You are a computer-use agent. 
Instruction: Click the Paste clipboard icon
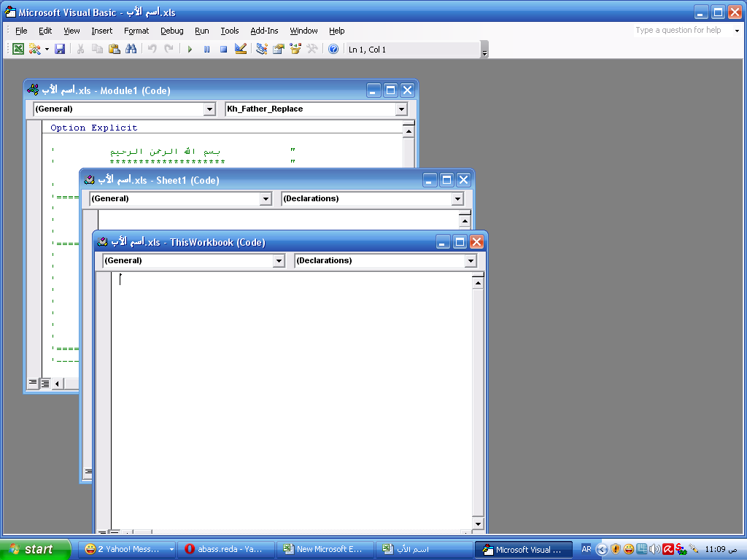point(115,49)
